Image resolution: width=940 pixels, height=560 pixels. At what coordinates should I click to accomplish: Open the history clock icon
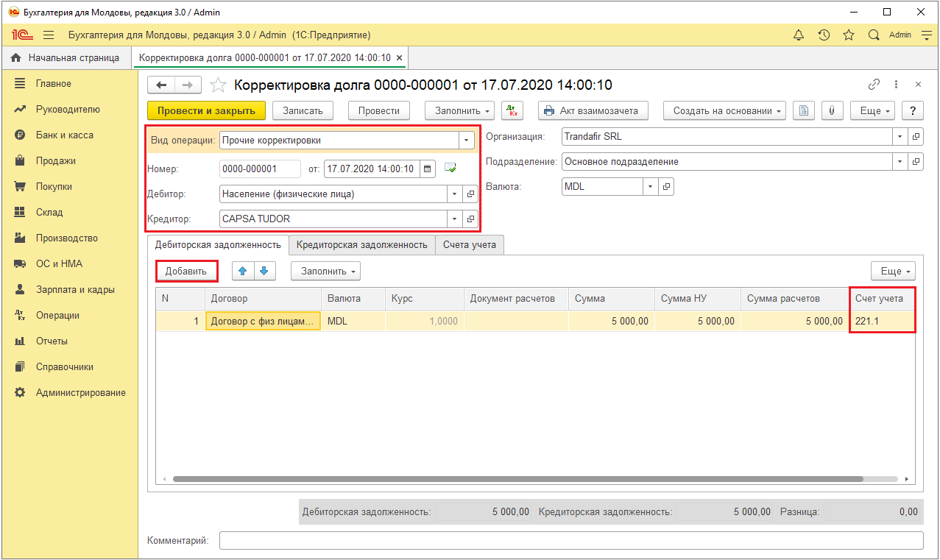pyautogui.click(x=824, y=35)
